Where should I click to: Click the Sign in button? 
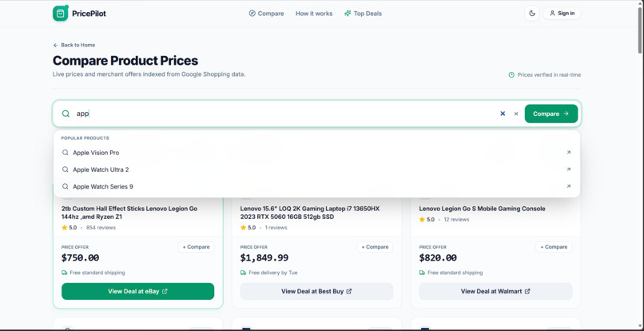click(x=562, y=13)
